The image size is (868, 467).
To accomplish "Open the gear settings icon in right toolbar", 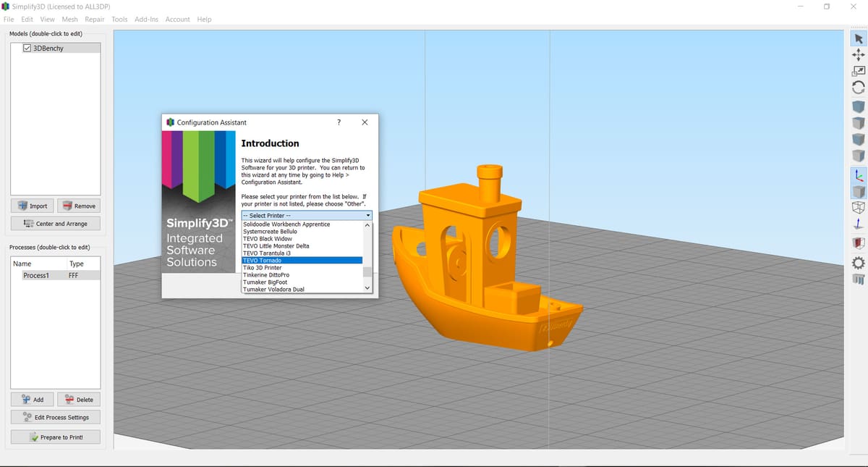I will pos(859,262).
